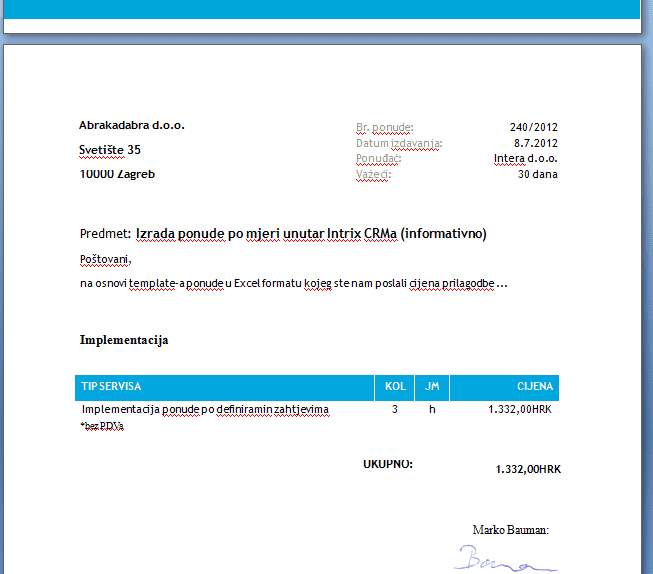This screenshot has width=653, height=574.
Task: Click the company name Abrakadabra d.o.o.
Action: pos(132,126)
